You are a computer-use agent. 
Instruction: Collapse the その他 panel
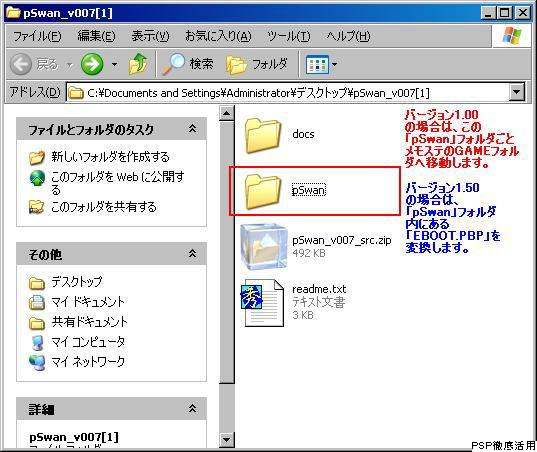192,254
